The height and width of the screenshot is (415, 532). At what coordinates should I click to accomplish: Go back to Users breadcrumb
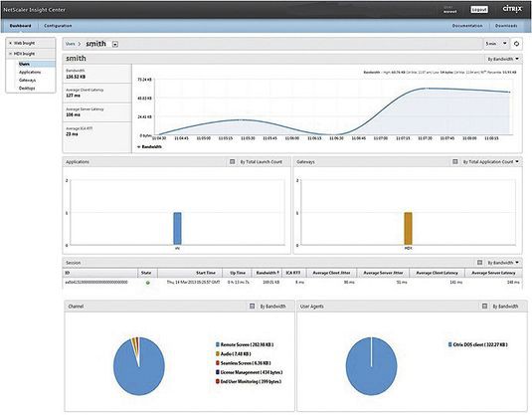71,44
